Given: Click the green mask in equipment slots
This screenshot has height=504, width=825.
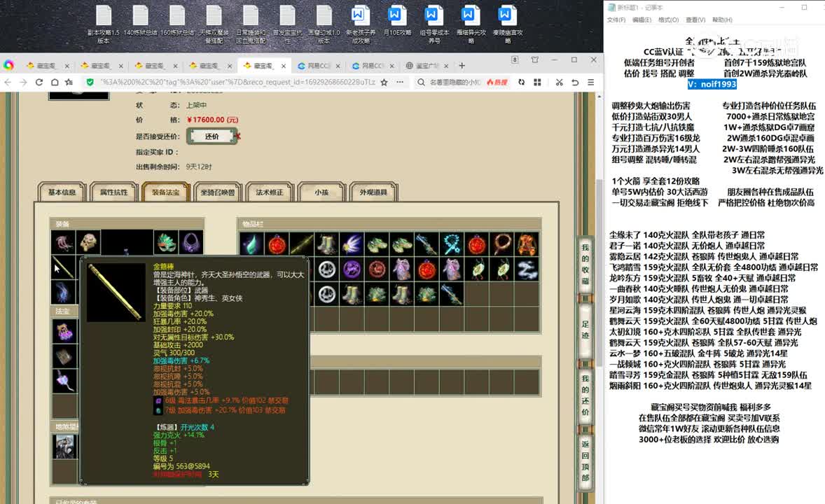Looking at the screenshot, I should pos(166,243).
